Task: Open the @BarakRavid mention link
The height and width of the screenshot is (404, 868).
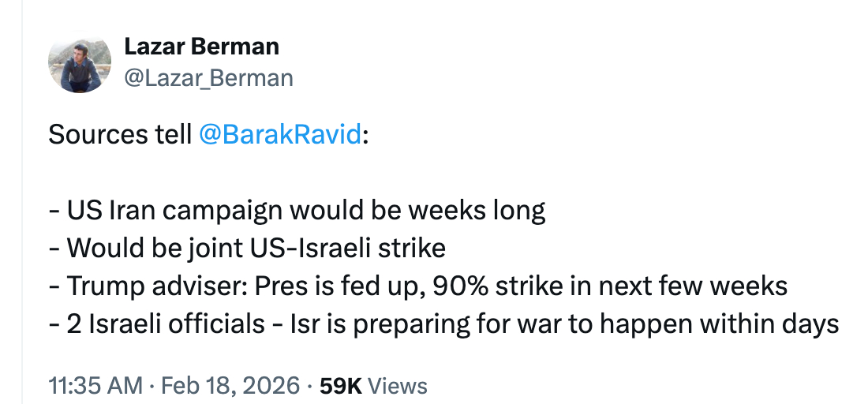Action: click(x=281, y=135)
